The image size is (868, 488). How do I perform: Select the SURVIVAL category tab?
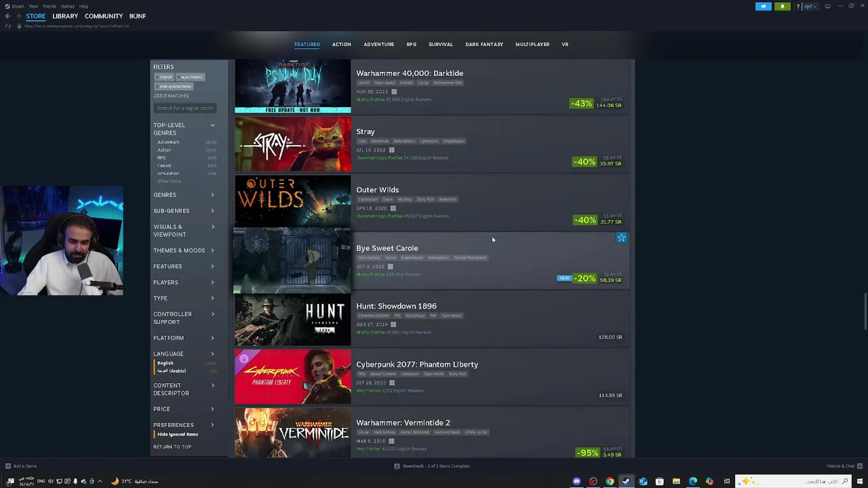pyautogui.click(x=441, y=44)
